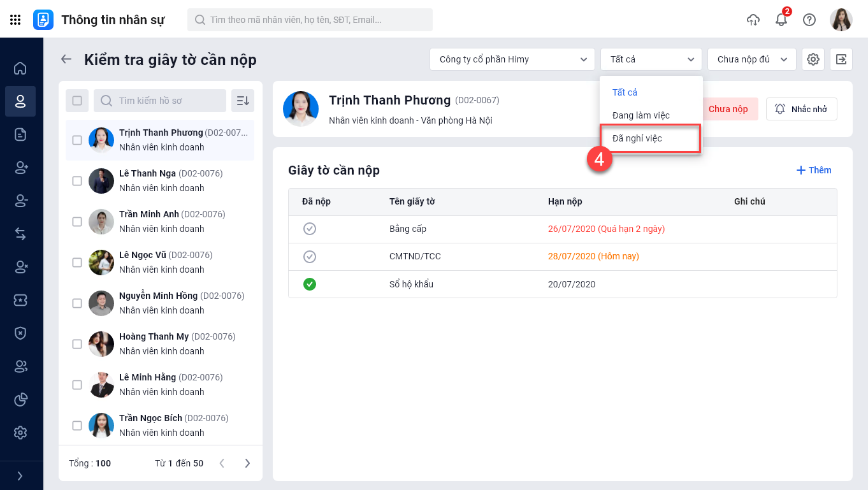
Task: Check the box for Lê Thanh Nga
Action: 77,181
